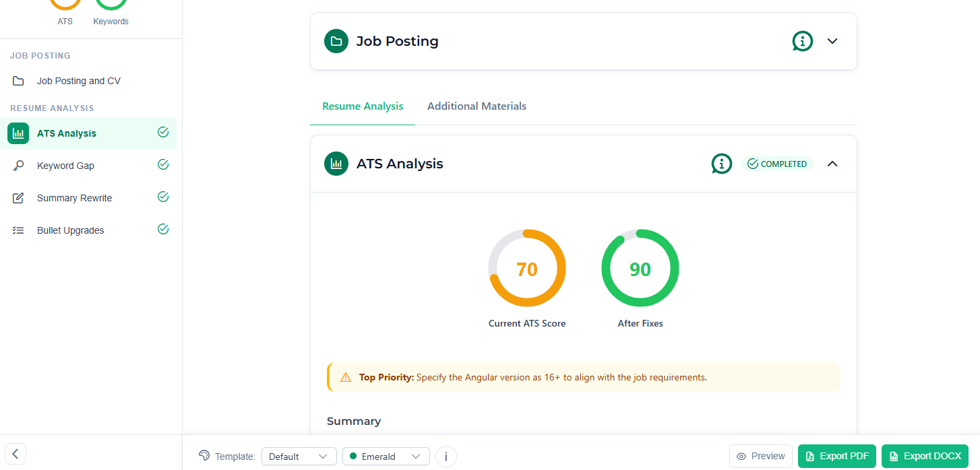980x470 pixels.
Task: Click the key icon beside Keyword Gap
Action: pos(18,166)
